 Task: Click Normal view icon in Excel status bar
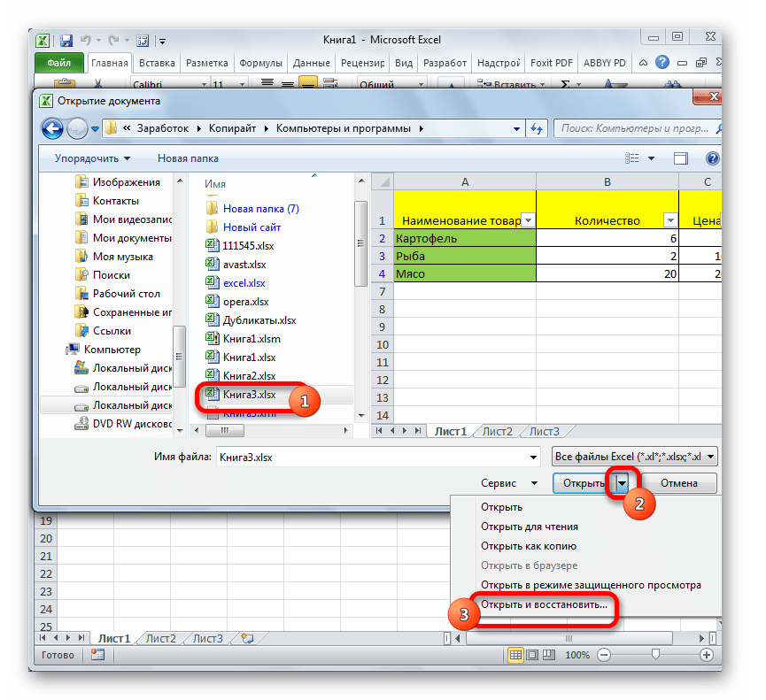coord(516,655)
